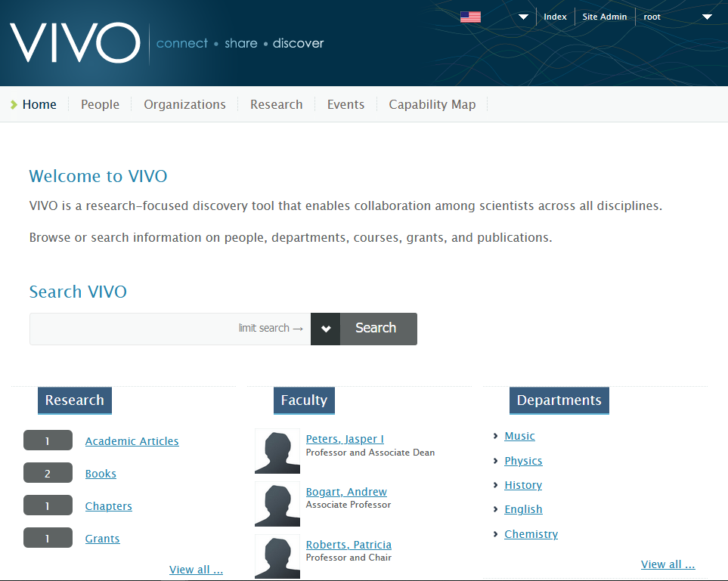Open Roberts, Patricia profile link
This screenshot has width=728, height=581.
tap(349, 544)
